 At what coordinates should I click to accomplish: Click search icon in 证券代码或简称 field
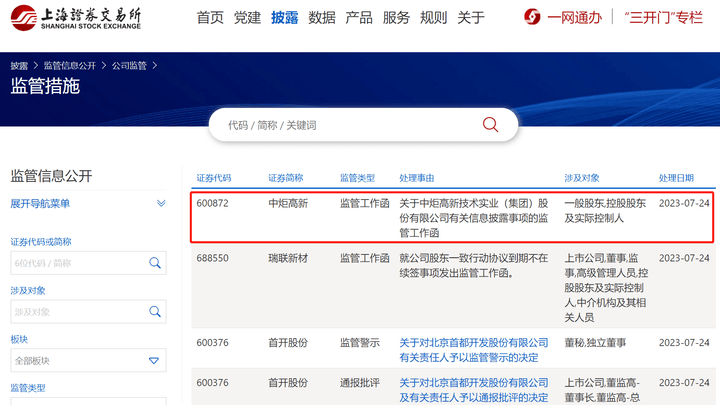(x=155, y=263)
